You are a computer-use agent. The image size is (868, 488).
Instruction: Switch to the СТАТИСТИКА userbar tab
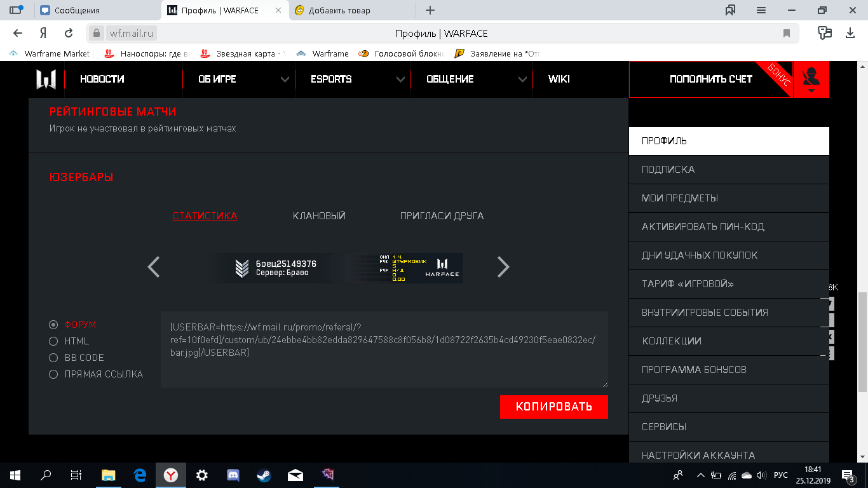205,216
